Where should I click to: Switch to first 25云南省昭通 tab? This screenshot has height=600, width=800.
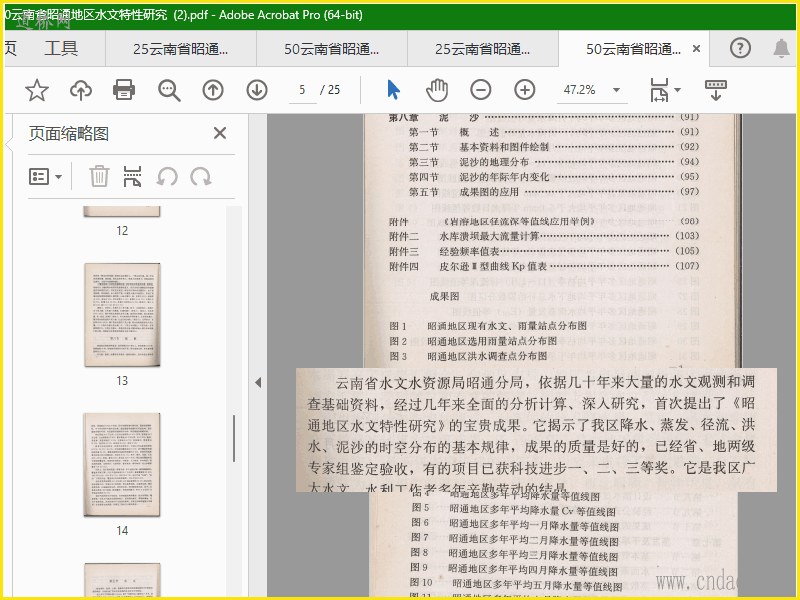pyautogui.click(x=181, y=49)
